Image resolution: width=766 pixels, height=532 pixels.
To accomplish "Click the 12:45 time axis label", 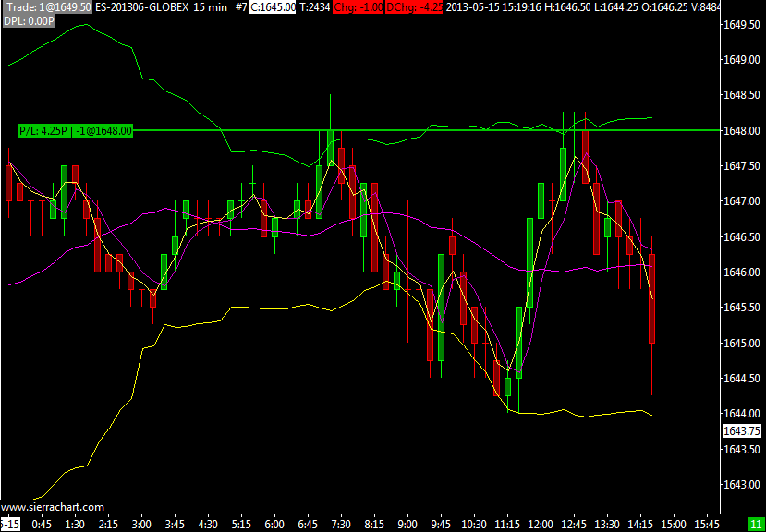I will (574, 523).
